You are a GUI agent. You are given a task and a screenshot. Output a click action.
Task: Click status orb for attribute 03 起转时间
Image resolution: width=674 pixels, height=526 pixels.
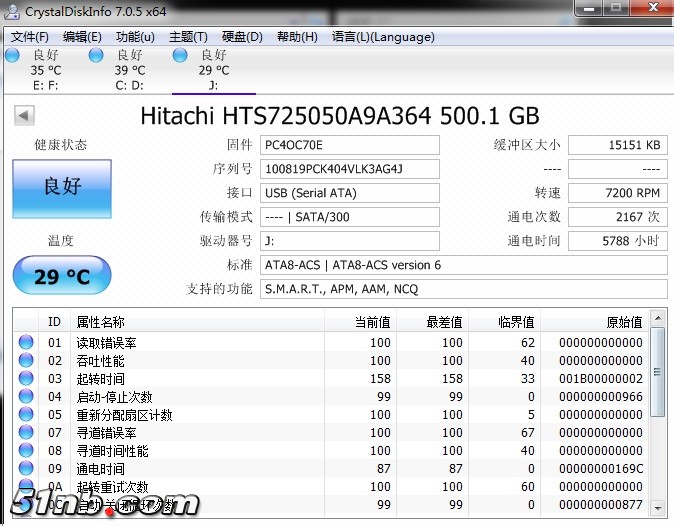(26, 379)
